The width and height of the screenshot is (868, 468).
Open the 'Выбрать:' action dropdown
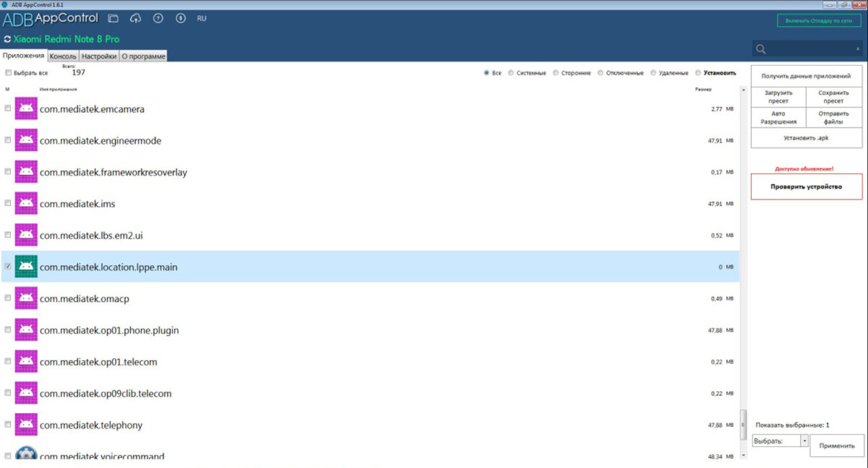pyautogui.click(x=804, y=441)
